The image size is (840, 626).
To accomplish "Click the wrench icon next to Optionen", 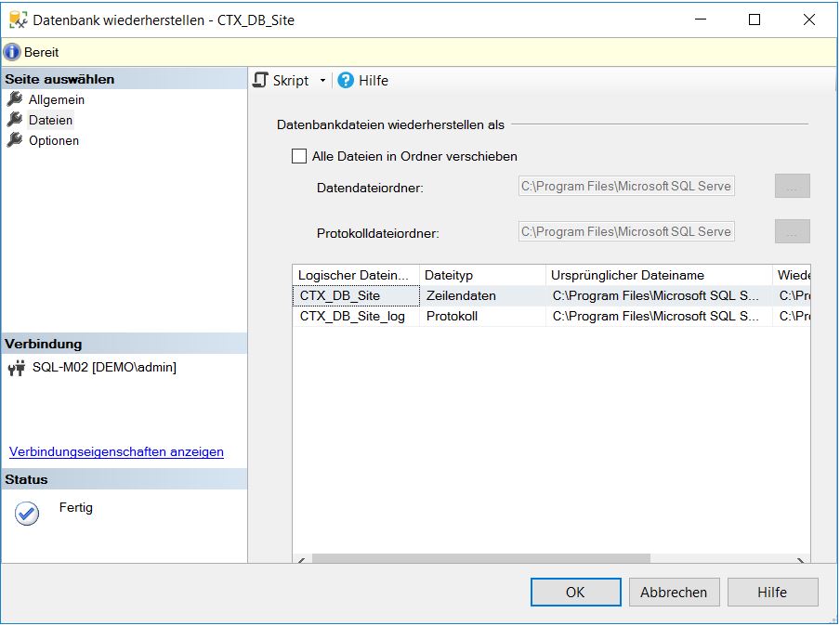I will pyautogui.click(x=14, y=140).
